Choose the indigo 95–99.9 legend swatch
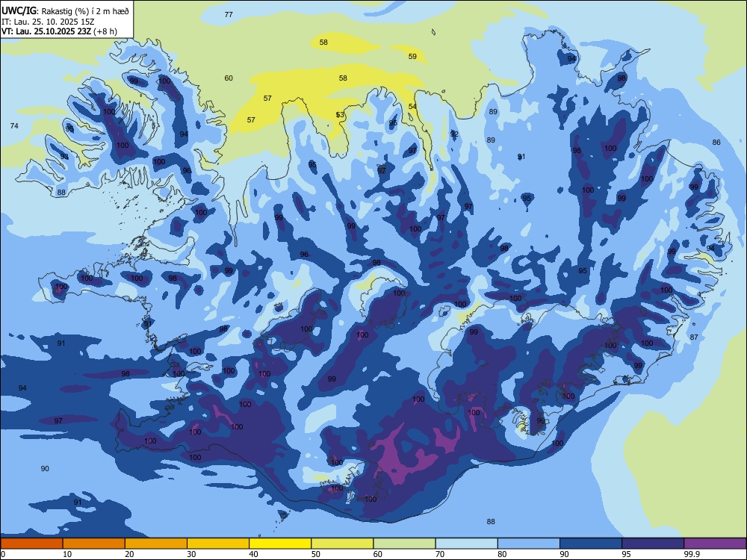The image size is (747, 560). (653, 544)
